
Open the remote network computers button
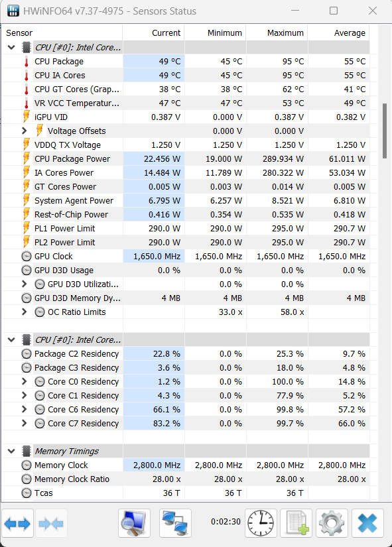click(x=175, y=523)
